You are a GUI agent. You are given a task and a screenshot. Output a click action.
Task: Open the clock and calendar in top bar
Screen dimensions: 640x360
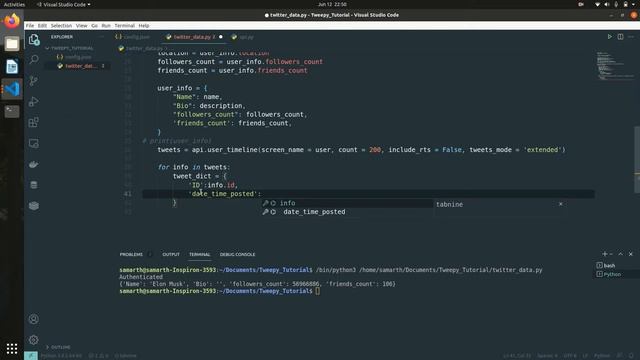point(332,4)
